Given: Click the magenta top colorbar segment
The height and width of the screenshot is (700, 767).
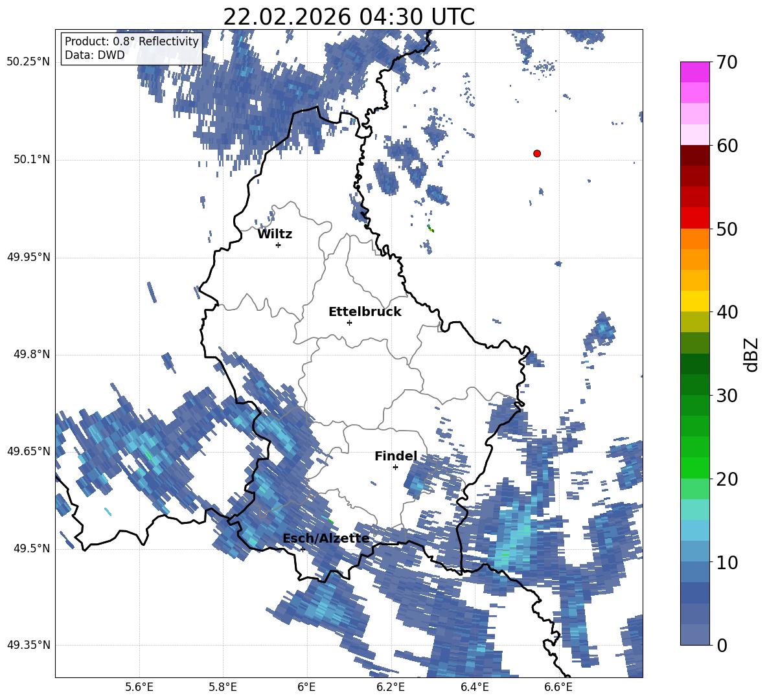Looking at the screenshot, I should click(x=694, y=72).
